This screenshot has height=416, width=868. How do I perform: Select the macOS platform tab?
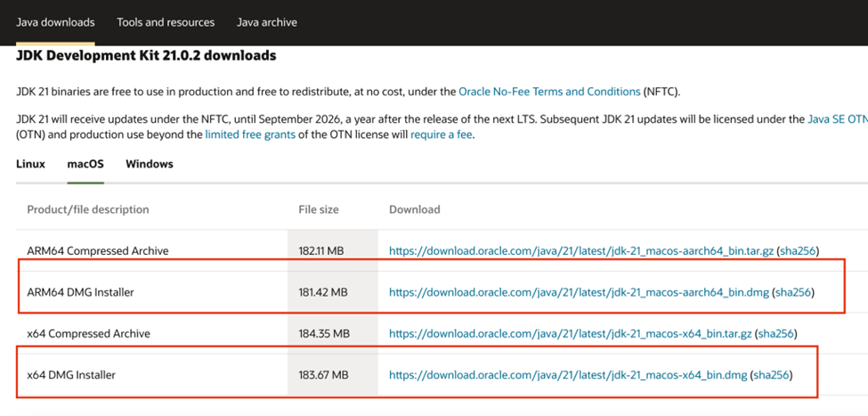[85, 164]
